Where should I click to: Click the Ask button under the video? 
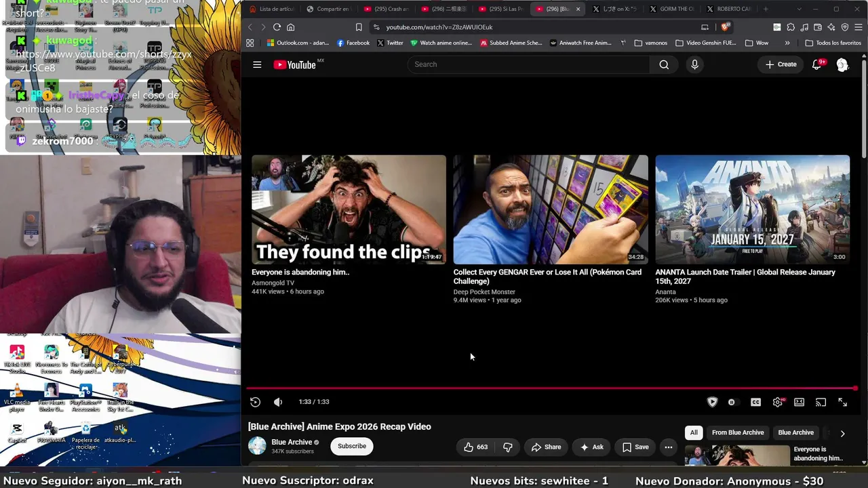tap(591, 447)
